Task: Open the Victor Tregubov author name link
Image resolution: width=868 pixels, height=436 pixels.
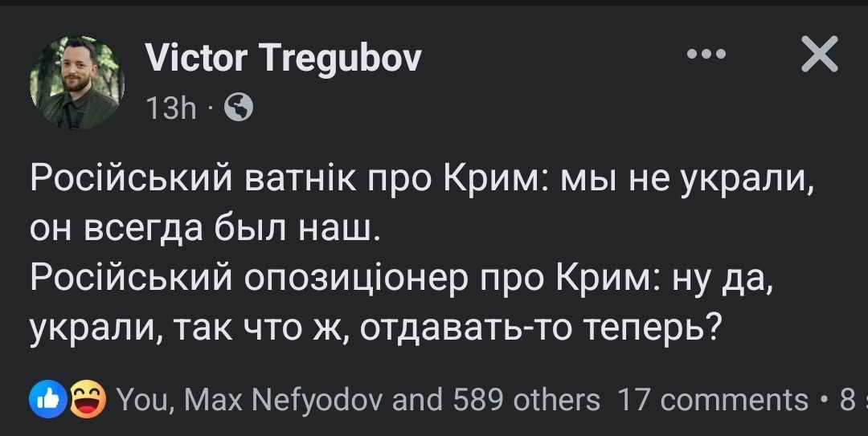Action: (283, 57)
